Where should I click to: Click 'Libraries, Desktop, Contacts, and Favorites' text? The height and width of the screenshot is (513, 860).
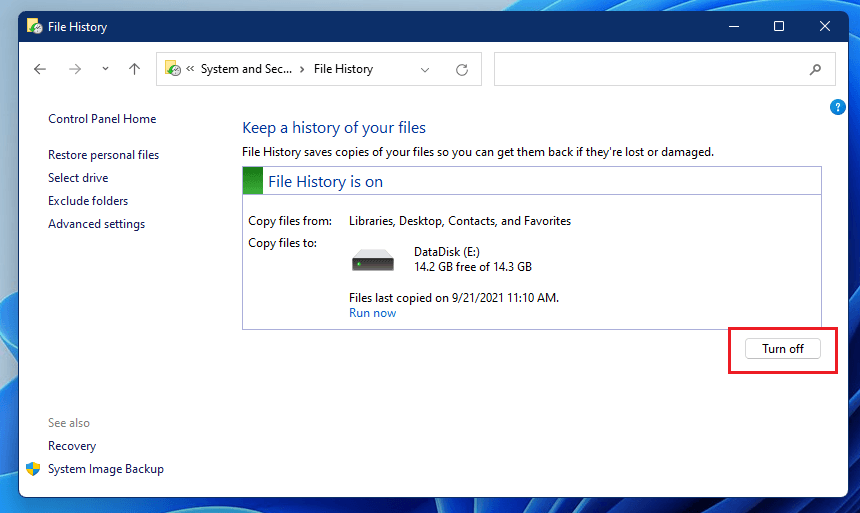click(460, 221)
